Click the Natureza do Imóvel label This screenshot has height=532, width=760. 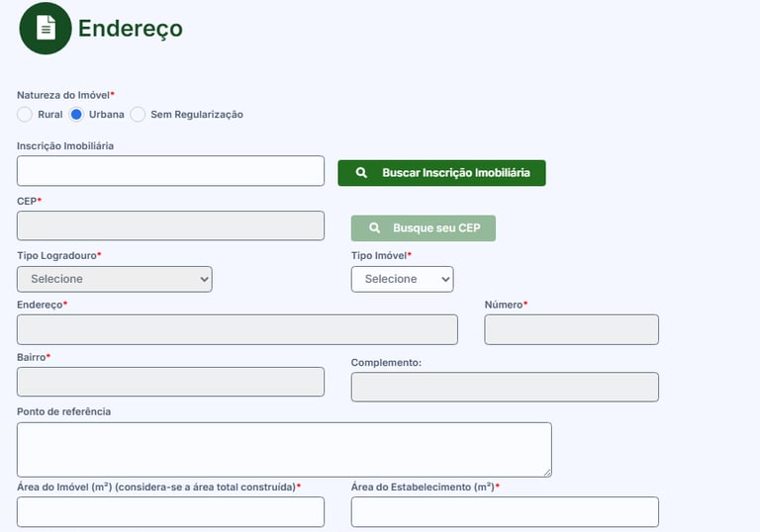tap(65, 95)
